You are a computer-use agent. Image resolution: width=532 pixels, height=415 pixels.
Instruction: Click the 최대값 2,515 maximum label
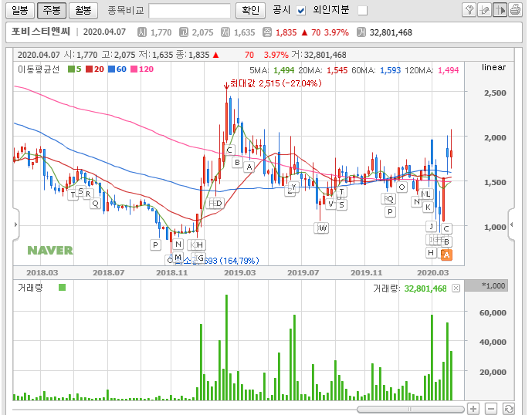(276, 83)
